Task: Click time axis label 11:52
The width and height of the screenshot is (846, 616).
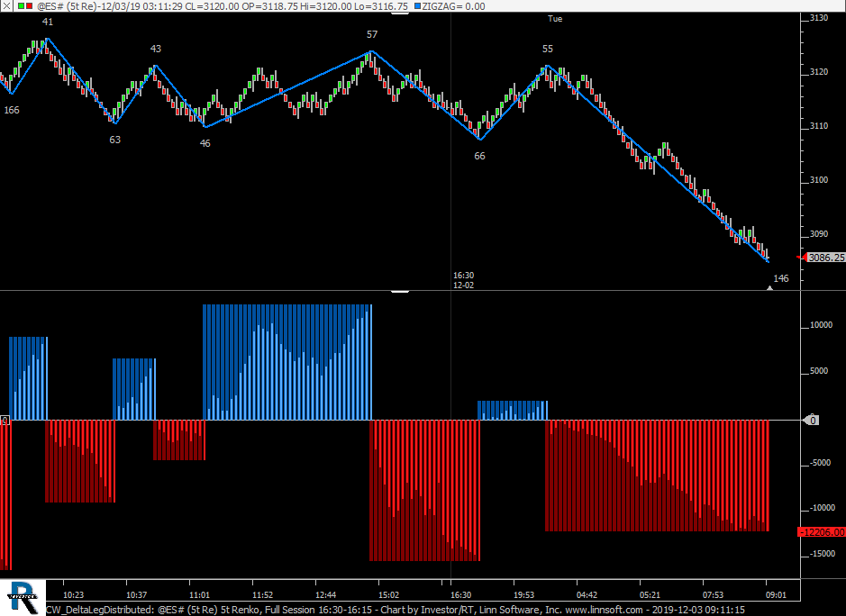Action: 263,594
